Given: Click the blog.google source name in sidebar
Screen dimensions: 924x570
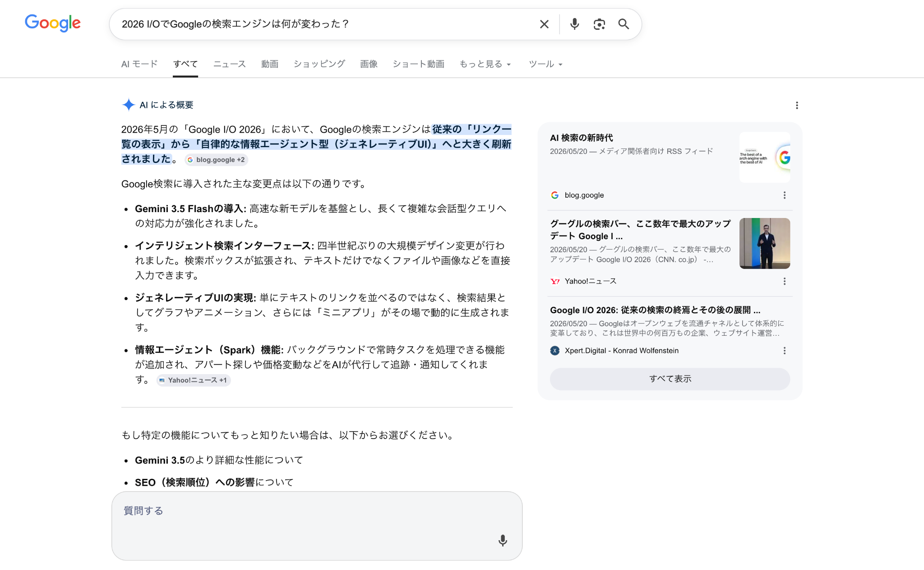Looking at the screenshot, I should [584, 195].
